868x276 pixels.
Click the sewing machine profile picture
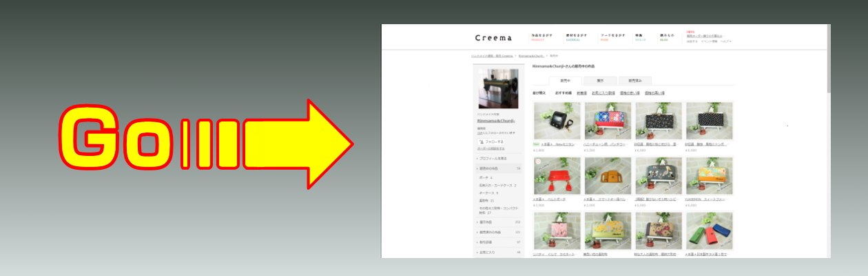pos(498,89)
